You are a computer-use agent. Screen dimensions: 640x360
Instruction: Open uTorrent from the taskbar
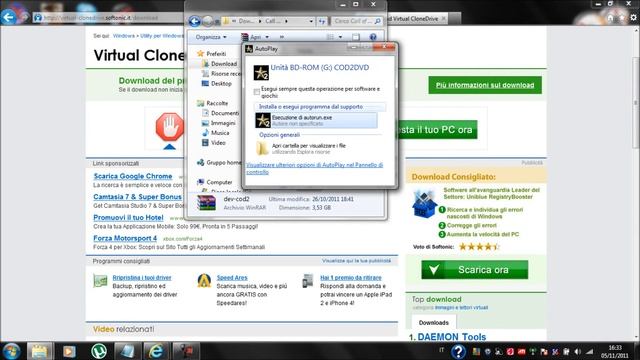(x=99, y=351)
